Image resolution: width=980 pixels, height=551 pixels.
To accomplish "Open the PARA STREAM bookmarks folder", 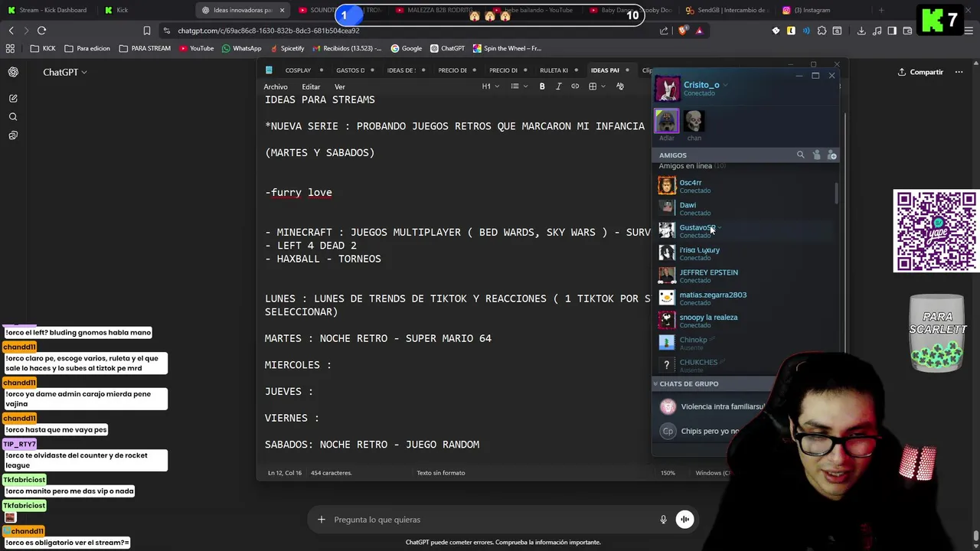I will point(144,48).
